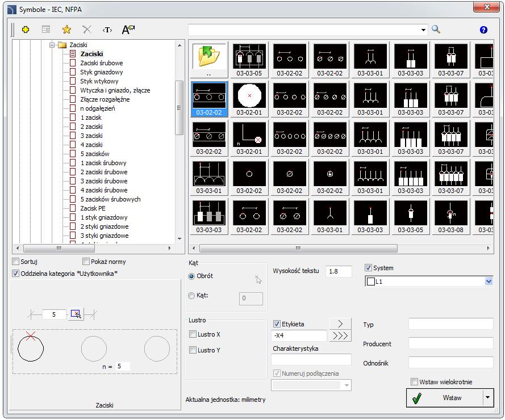Select Zacisk PE in the tree
The image size is (505, 420).
tap(93, 208)
